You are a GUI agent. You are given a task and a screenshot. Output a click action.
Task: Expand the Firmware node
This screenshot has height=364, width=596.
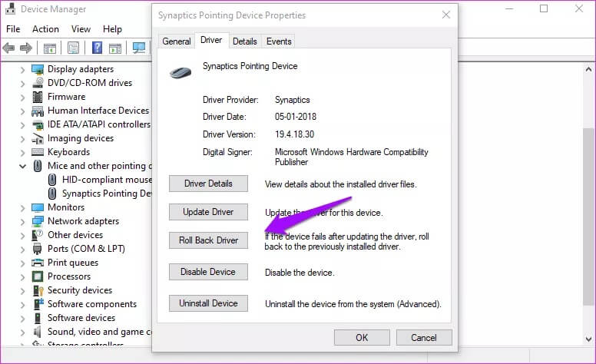pyautogui.click(x=22, y=98)
